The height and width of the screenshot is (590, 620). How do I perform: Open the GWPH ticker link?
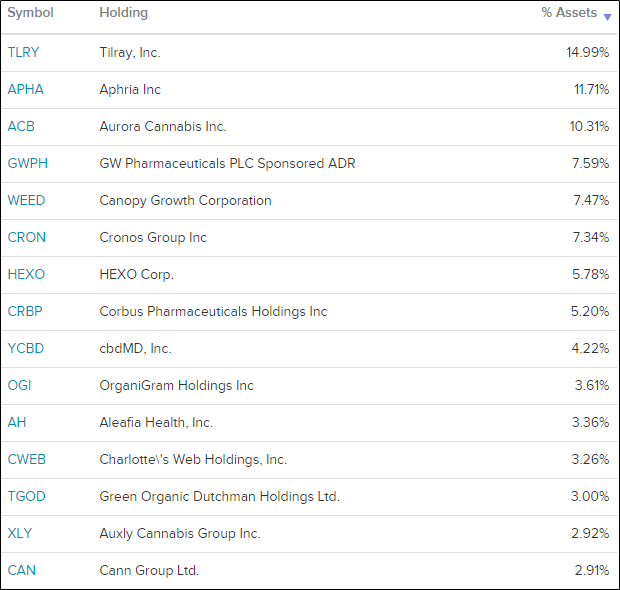coord(28,163)
